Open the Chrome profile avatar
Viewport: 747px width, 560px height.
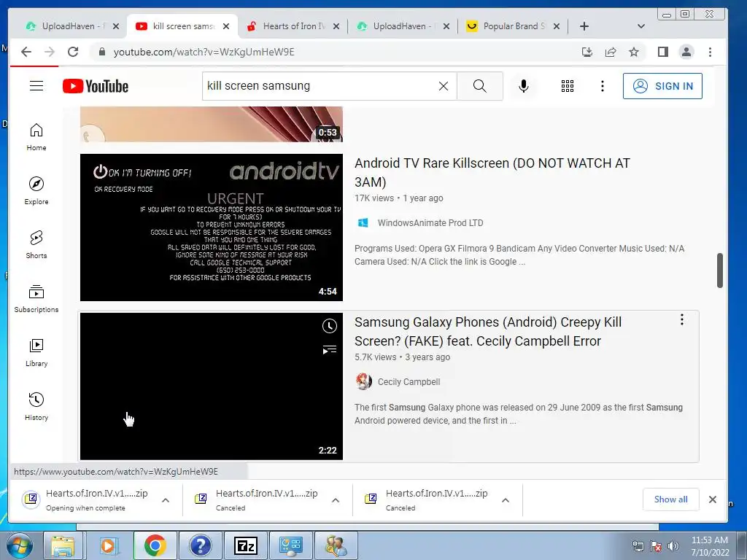point(686,52)
